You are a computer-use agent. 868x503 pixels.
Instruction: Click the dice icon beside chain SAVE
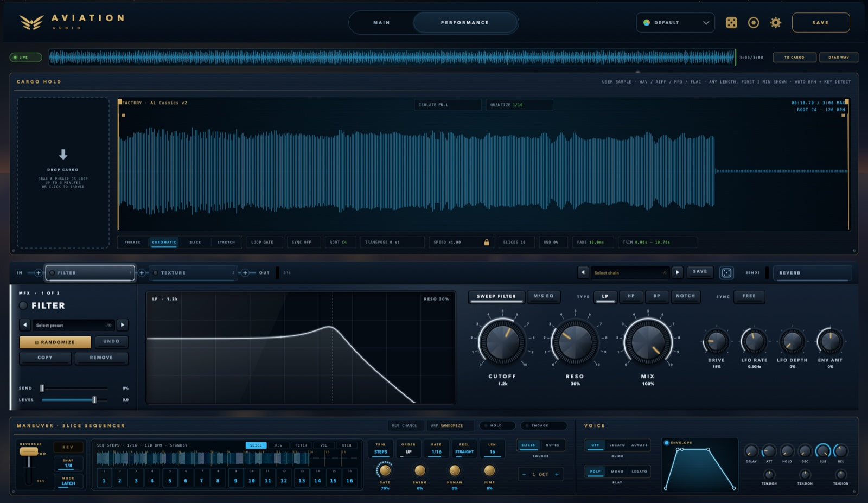(x=726, y=273)
